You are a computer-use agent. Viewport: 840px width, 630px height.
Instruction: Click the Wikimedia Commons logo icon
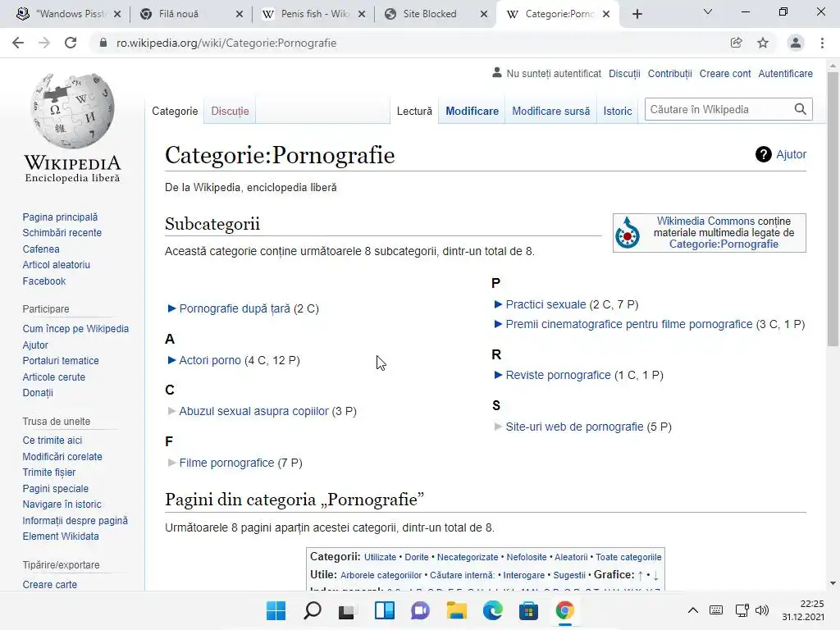628,233
